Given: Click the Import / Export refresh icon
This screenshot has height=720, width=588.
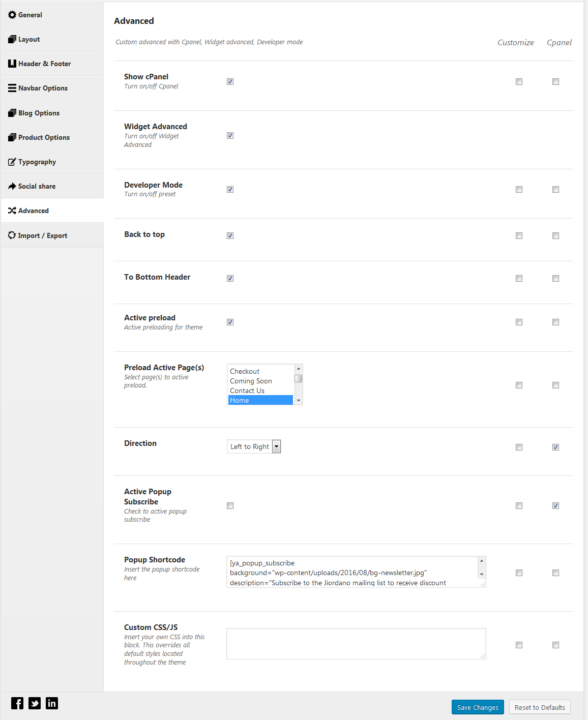Looking at the screenshot, I should [12, 235].
